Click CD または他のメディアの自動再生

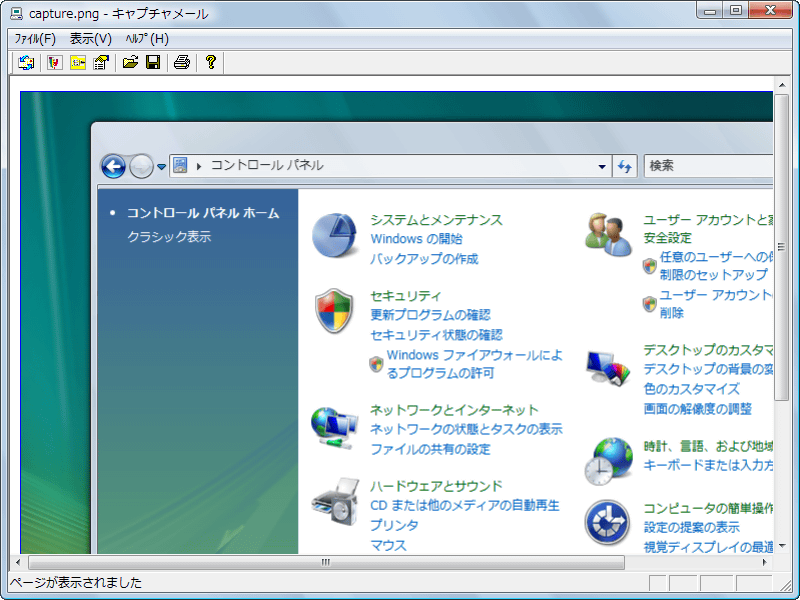[465, 505]
